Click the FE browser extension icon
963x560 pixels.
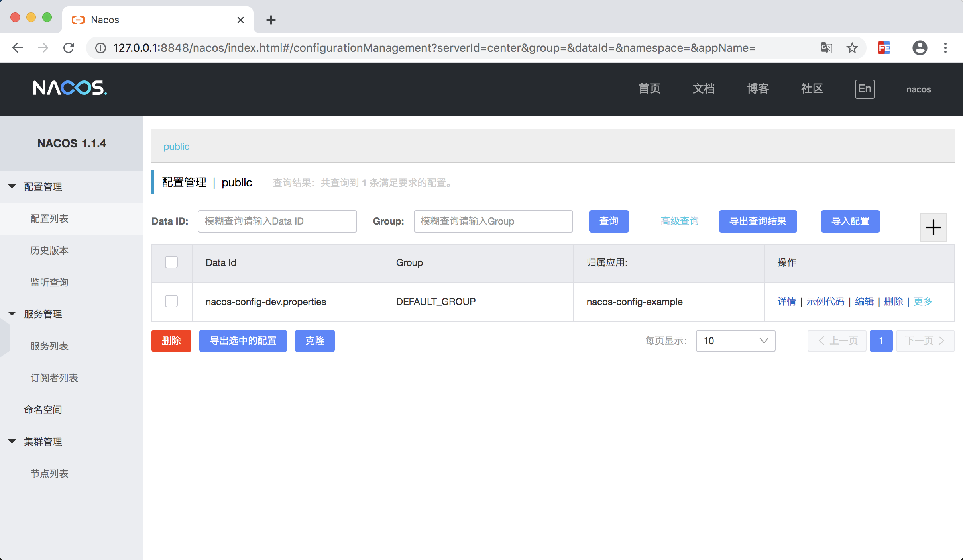tap(884, 48)
